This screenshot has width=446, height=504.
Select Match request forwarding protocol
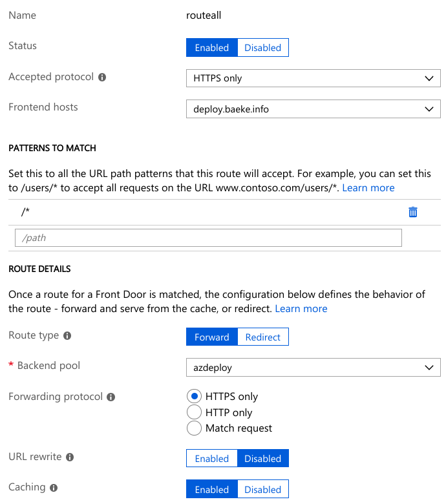(194, 428)
